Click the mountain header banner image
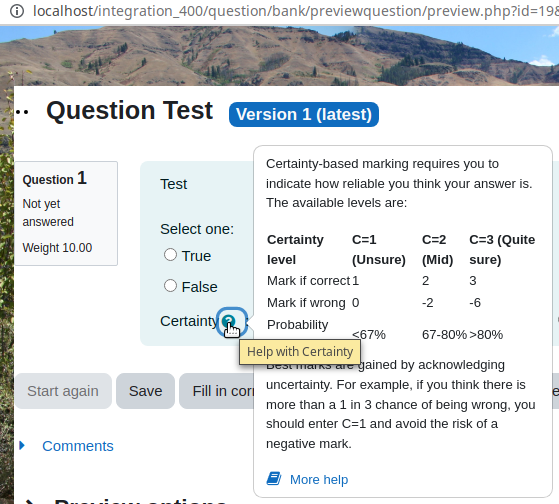 point(280,56)
